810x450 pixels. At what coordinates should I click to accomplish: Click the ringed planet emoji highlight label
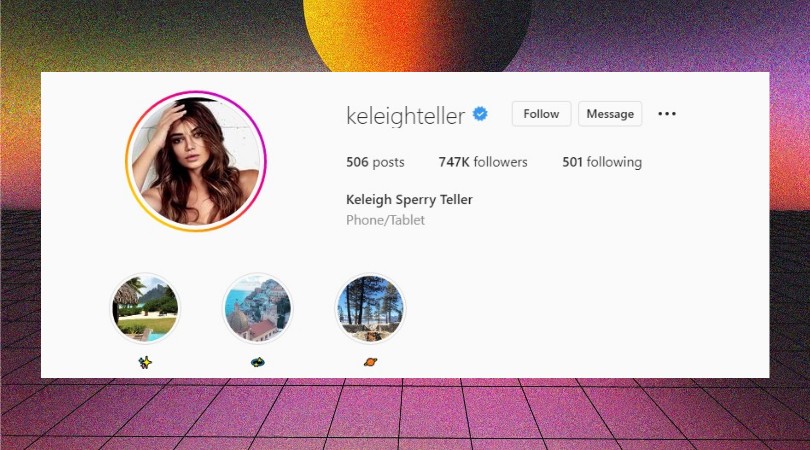(370, 362)
